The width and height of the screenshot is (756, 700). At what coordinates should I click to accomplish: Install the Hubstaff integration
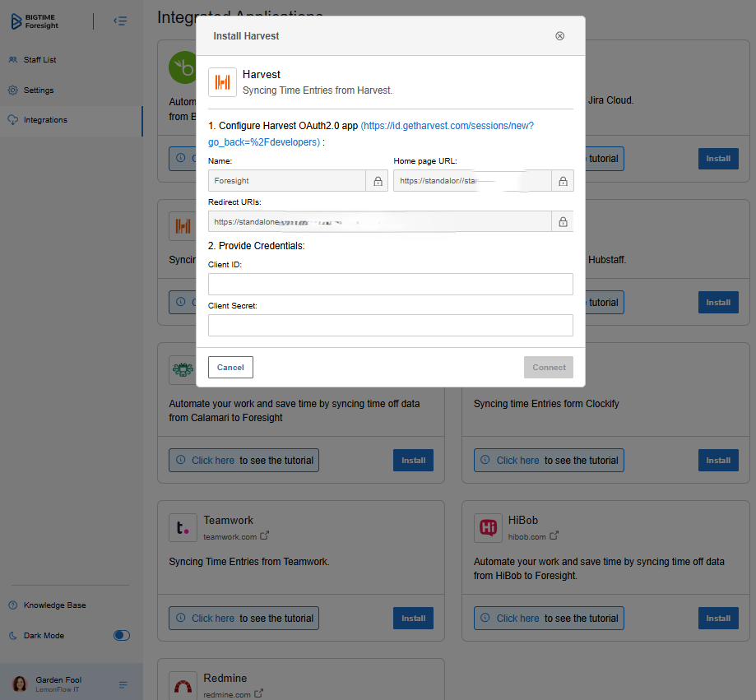point(718,302)
